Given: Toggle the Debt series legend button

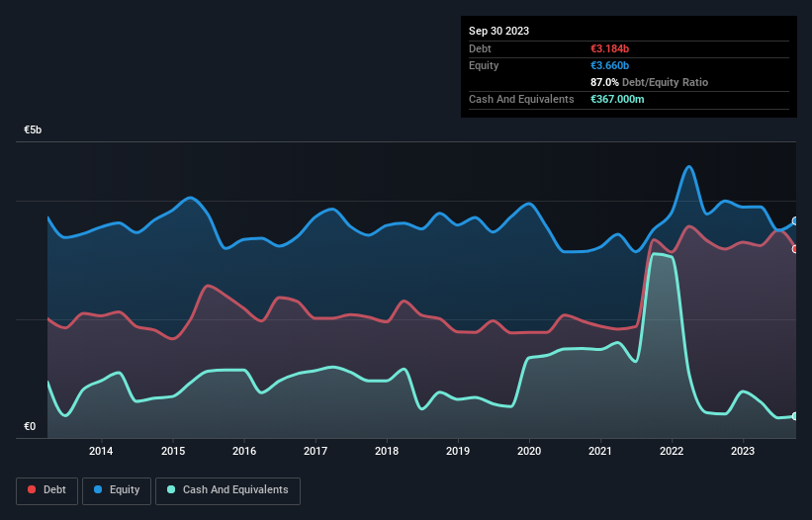Looking at the screenshot, I should point(46,490).
